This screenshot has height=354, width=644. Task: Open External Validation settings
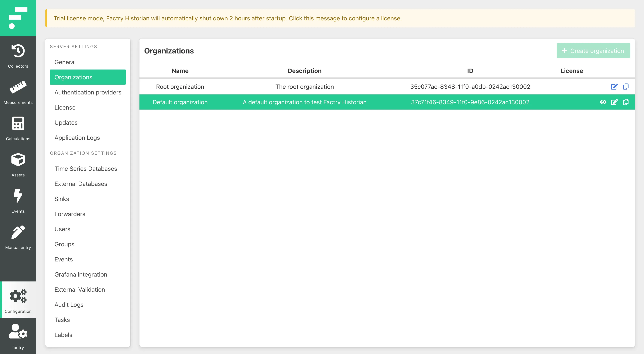[88, 290]
